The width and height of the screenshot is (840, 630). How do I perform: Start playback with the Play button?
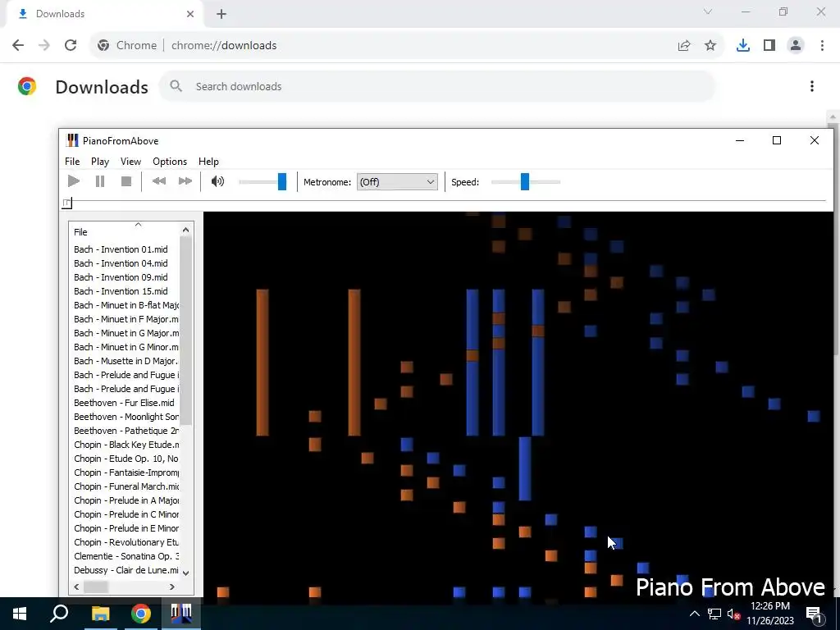[74, 181]
